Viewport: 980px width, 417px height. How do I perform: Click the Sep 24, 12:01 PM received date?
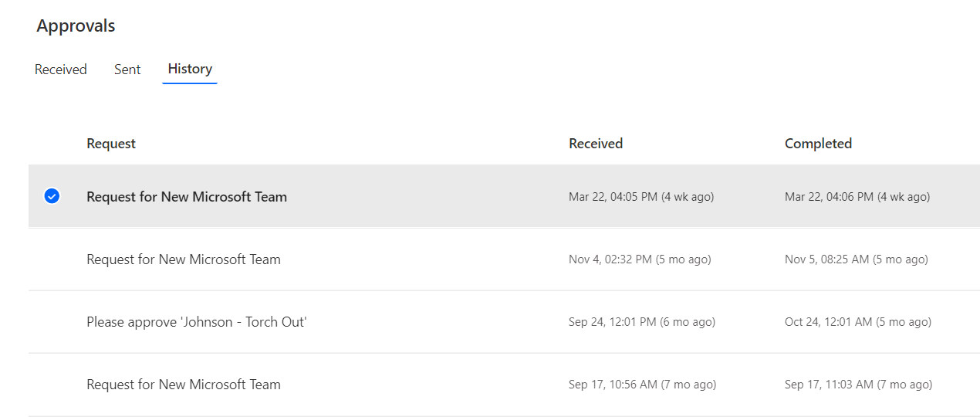[642, 322]
